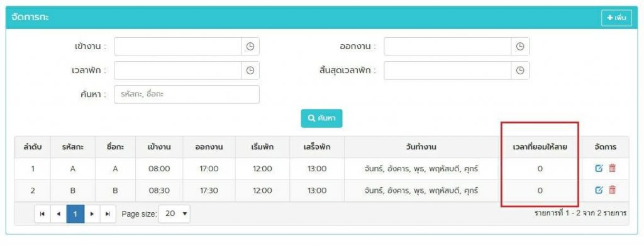This screenshot has height=245, width=644.
Task: Select 17:30 cell in shift B row
Action: point(209,190)
